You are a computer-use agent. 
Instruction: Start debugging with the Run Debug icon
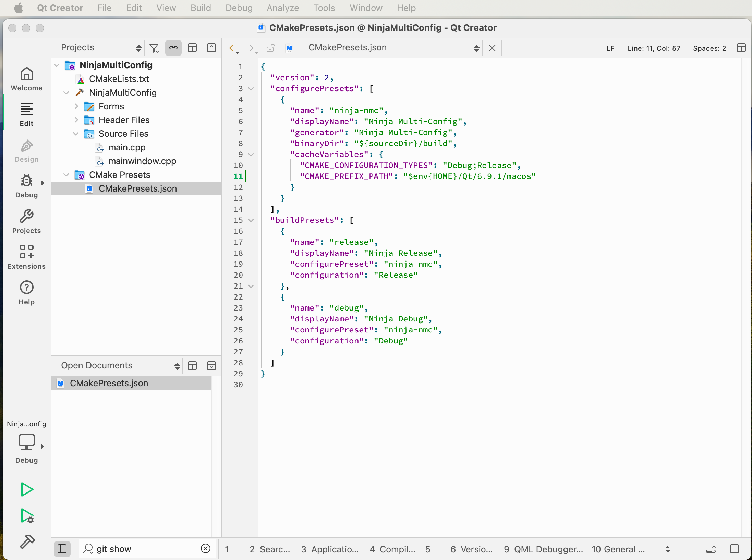[x=27, y=515]
